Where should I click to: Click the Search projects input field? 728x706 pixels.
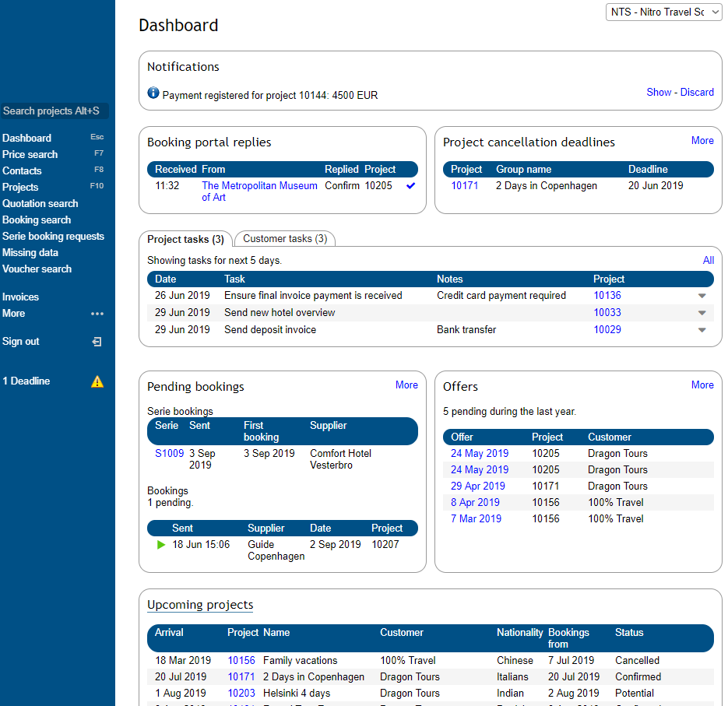tap(55, 111)
